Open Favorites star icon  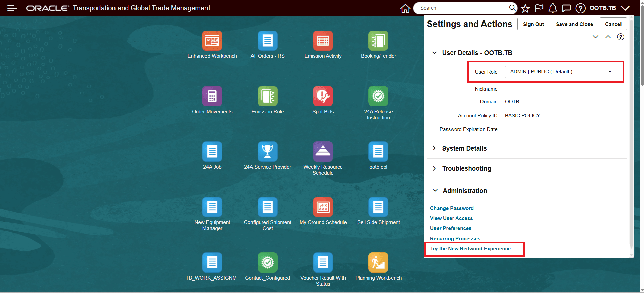(x=525, y=8)
